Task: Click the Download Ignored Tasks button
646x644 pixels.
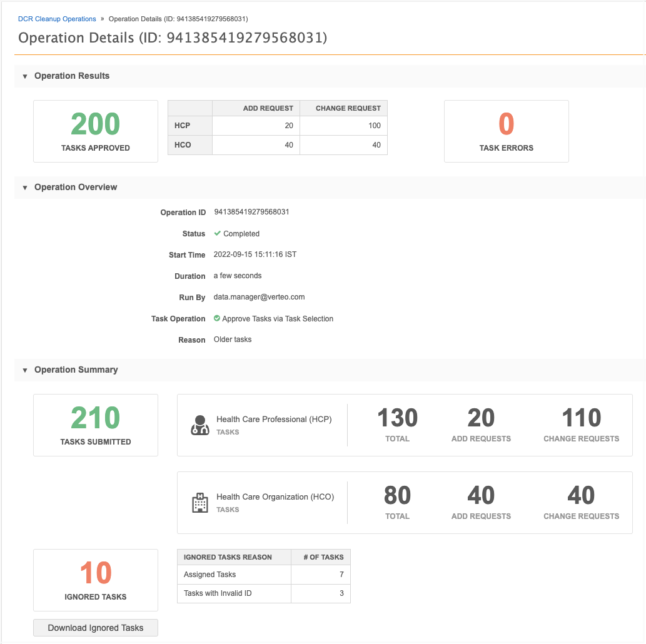Action: [96, 628]
